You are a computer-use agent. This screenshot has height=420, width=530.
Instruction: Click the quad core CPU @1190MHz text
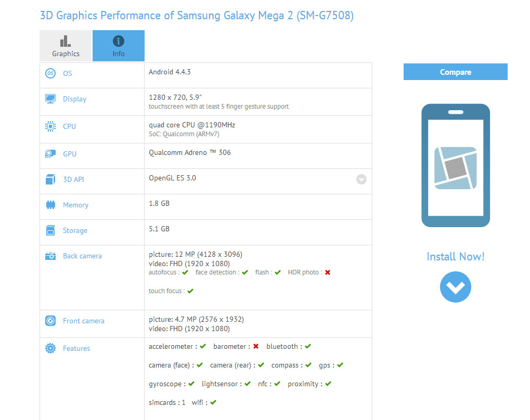[192, 125]
